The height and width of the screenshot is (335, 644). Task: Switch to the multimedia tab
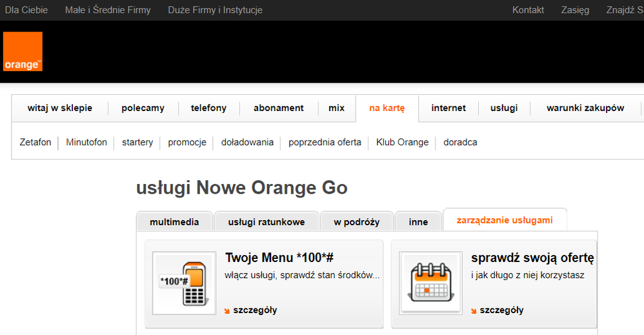coord(174,222)
